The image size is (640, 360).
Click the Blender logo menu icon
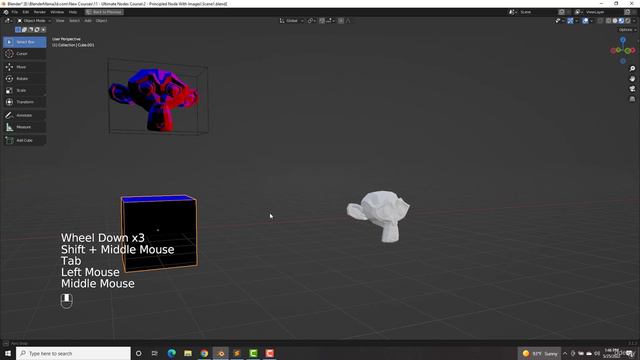coord(6,12)
